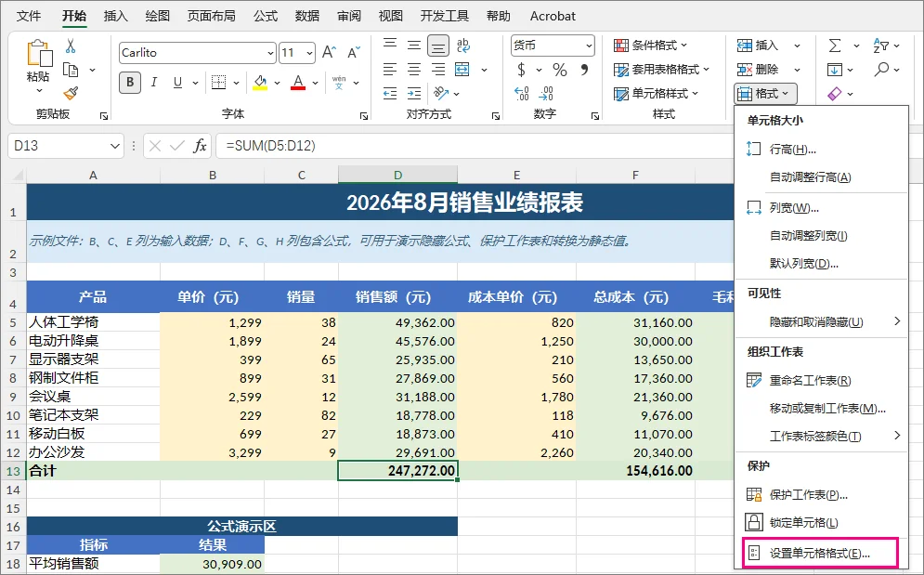Click 删除 cells button

click(x=758, y=70)
